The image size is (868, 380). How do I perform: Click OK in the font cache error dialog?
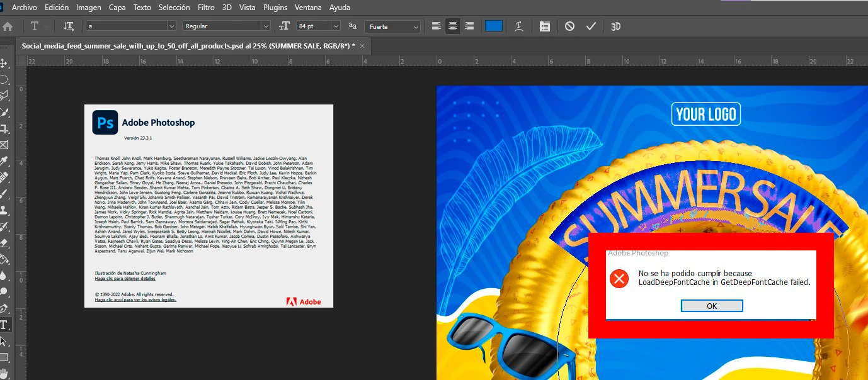[712, 306]
